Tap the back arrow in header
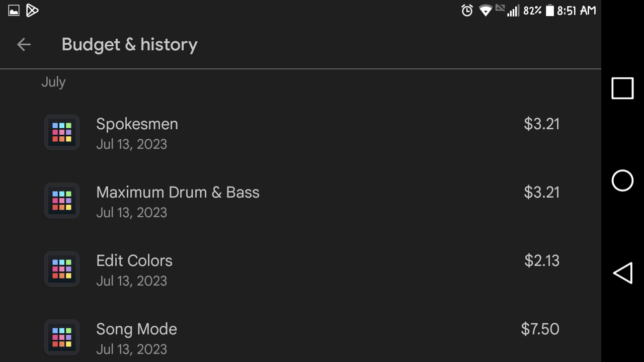644x362 pixels. (x=24, y=45)
